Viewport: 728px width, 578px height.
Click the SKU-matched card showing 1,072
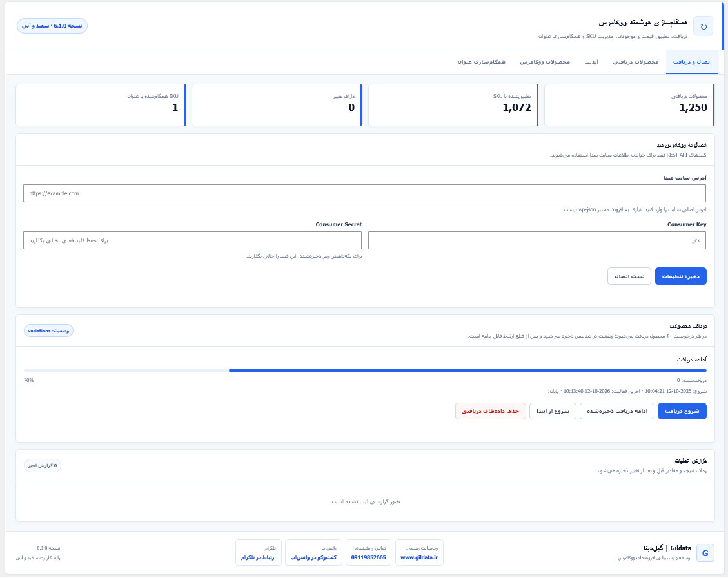tap(453, 105)
